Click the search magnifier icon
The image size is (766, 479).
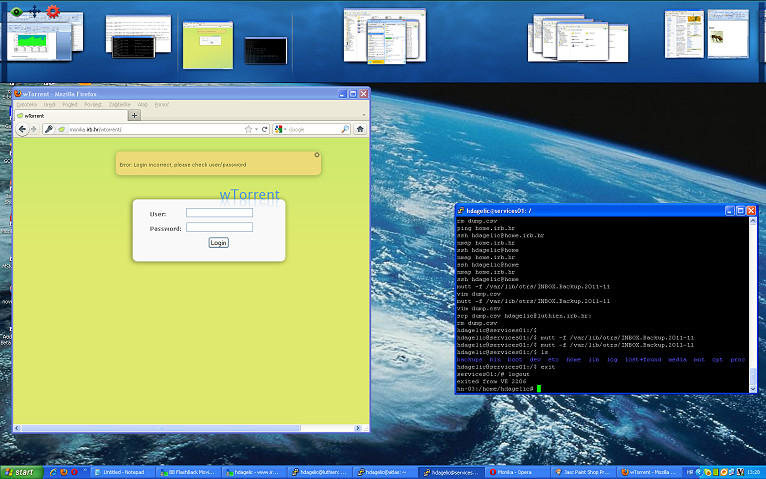pyautogui.click(x=345, y=129)
